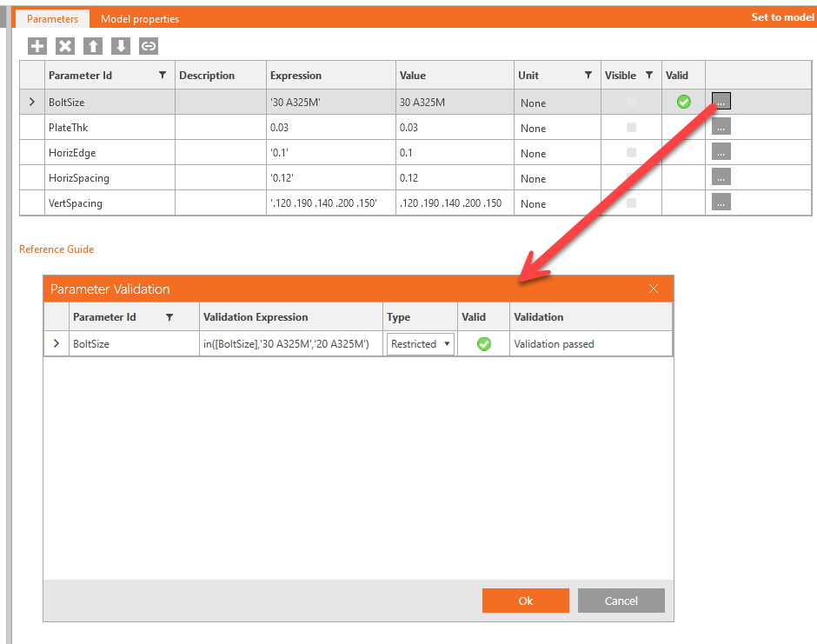
Task: Move parameter up with the up-arrow icon
Action: (92, 46)
